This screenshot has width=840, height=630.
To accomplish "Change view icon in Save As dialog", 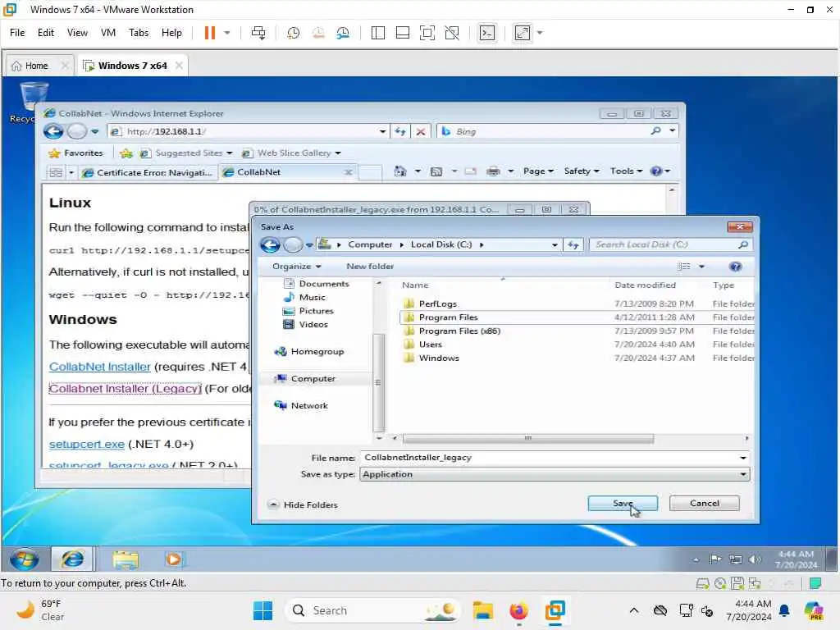I will pyautogui.click(x=684, y=267).
